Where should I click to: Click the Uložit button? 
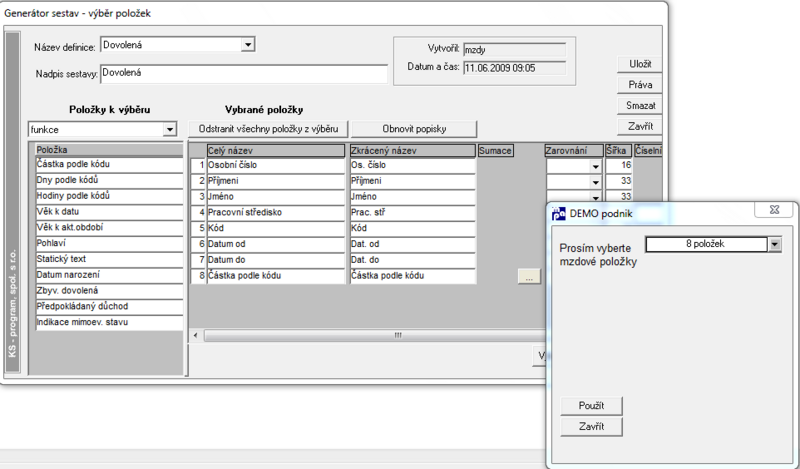tap(639, 64)
